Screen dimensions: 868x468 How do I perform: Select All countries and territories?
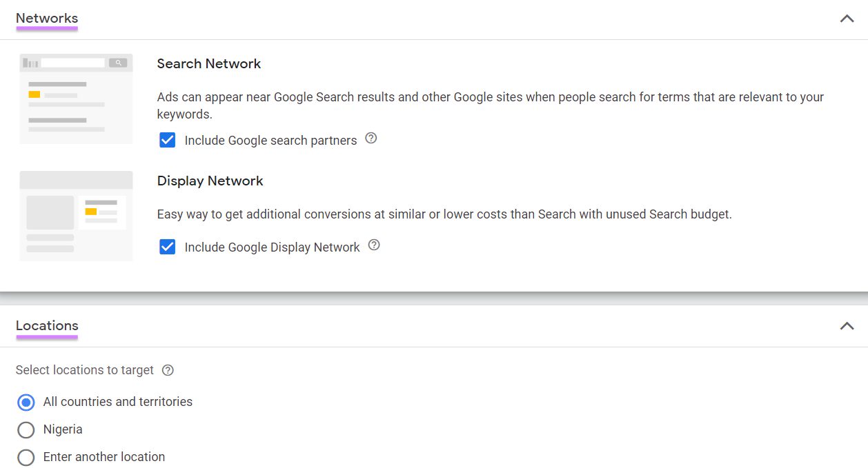[x=26, y=402]
